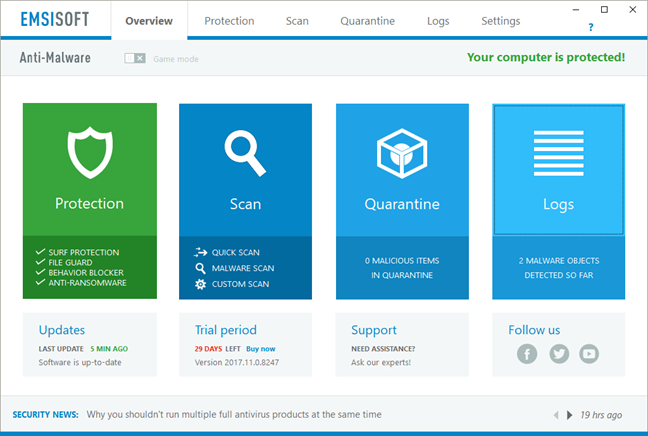Minimize the Emsisoft window
The width and height of the screenshot is (648, 436).
(x=576, y=10)
